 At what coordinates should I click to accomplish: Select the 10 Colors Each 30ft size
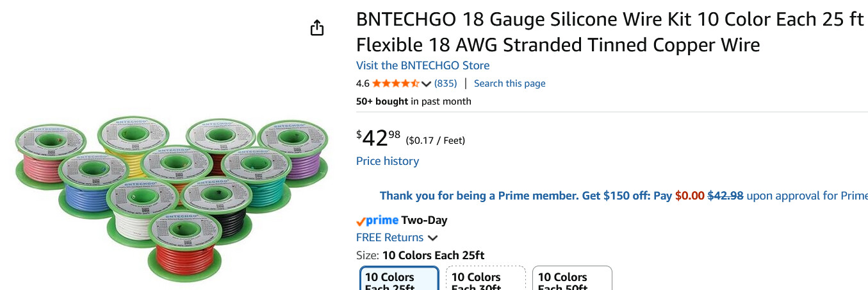pos(486,280)
